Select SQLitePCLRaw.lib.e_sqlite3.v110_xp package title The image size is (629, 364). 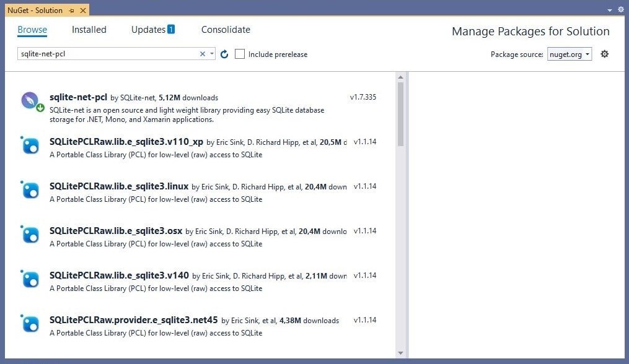coord(126,142)
